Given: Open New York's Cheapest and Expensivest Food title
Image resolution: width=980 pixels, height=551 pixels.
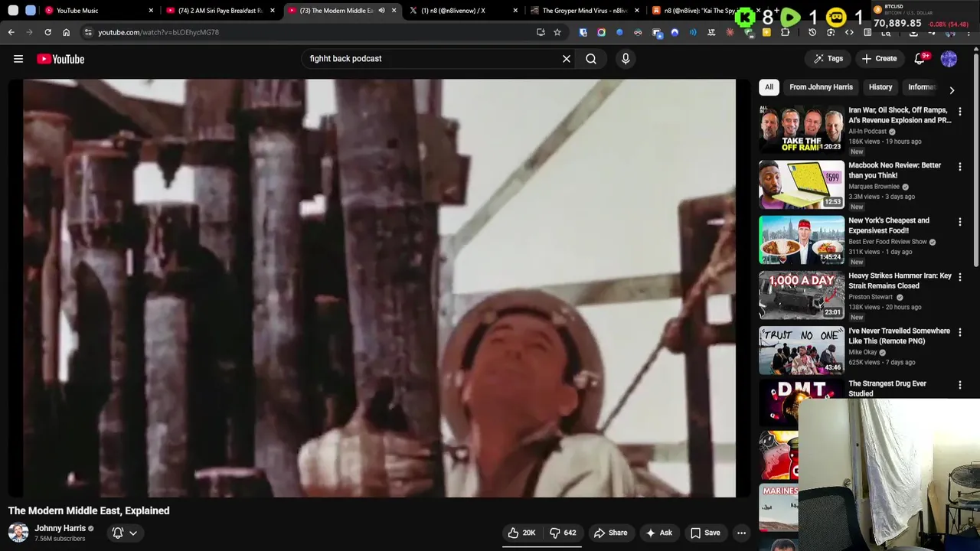Looking at the screenshot, I should pyautogui.click(x=889, y=225).
